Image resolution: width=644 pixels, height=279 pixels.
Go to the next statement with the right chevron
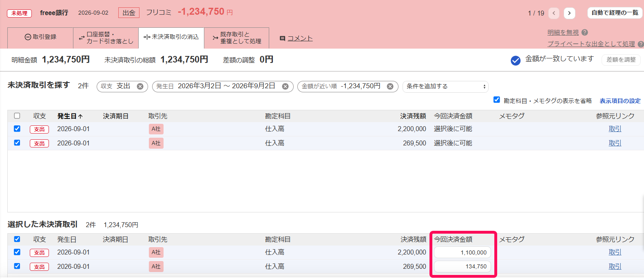569,13
